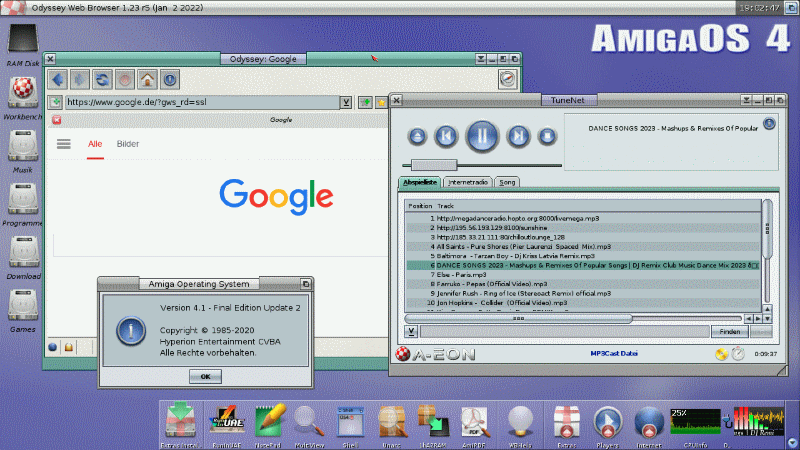
Task: Reload the page in Odyssey browser
Action: [102, 79]
